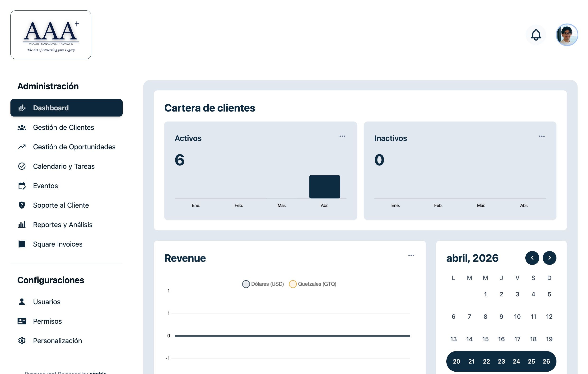Click the Gestión de Clientes people icon
Viewport: 588px width, 374px height.
[x=22, y=127]
